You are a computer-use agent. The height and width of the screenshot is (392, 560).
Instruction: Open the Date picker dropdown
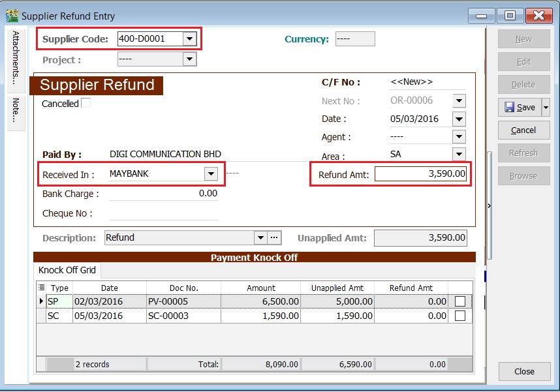click(458, 119)
